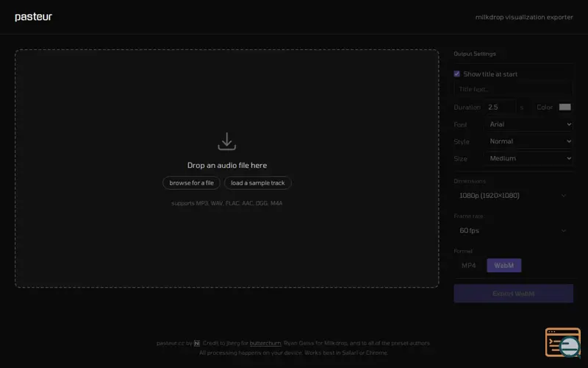Viewport: 588px width, 368px height.
Task: Click the N author badge in footer
Action: tap(197, 343)
